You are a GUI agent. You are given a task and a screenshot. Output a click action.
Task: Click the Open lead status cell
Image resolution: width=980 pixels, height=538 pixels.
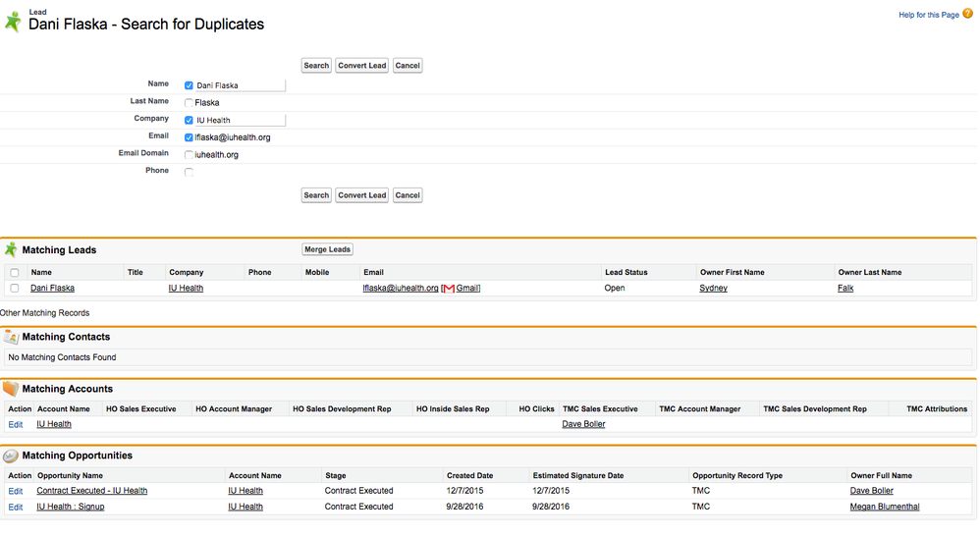click(x=615, y=288)
